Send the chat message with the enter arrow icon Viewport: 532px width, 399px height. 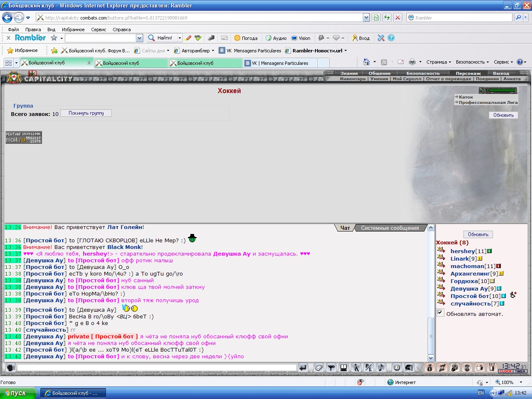303,368
